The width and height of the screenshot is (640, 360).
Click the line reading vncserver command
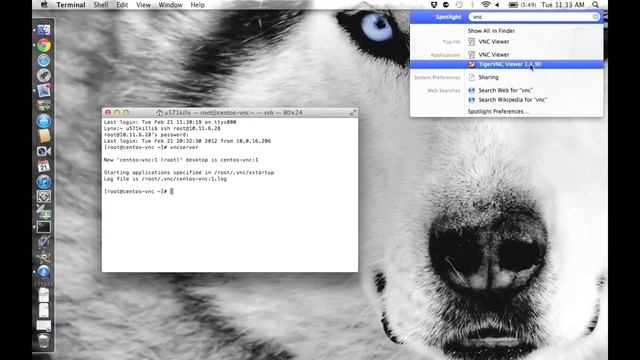pos(151,147)
